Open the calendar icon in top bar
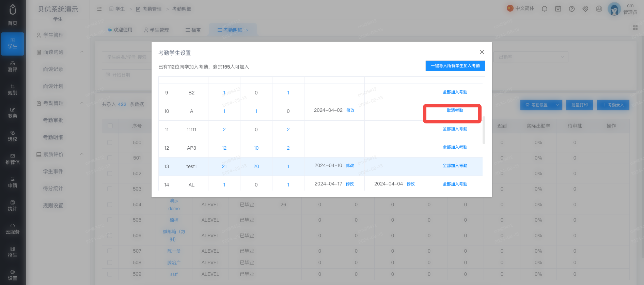 click(x=558, y=9)
